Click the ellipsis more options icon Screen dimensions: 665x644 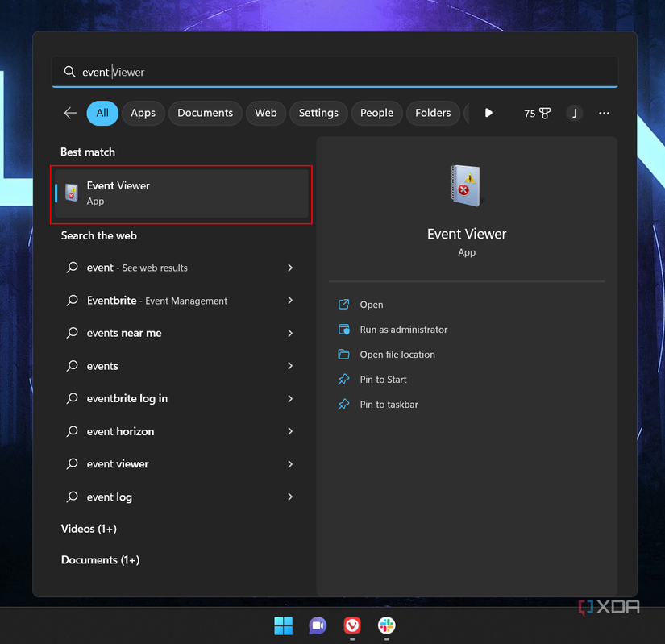coord(604,114)
